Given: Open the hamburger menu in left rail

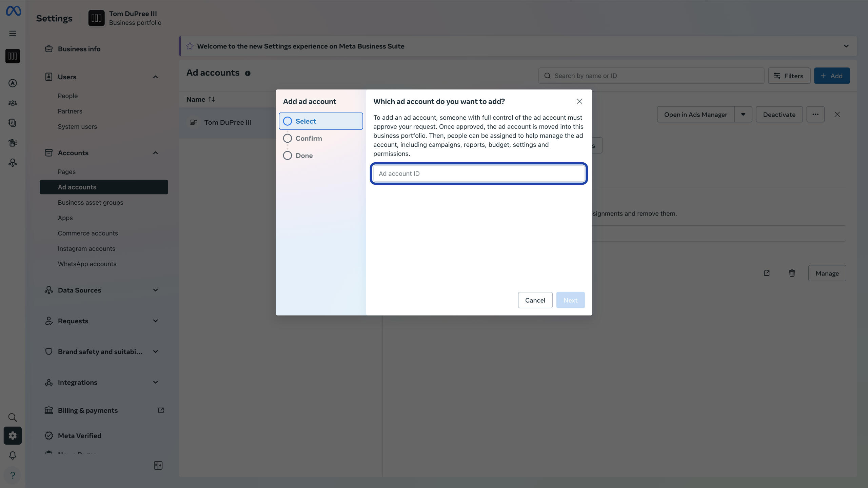Looking at the screenshot, I should pyautogui.click(x=13, y=33).
